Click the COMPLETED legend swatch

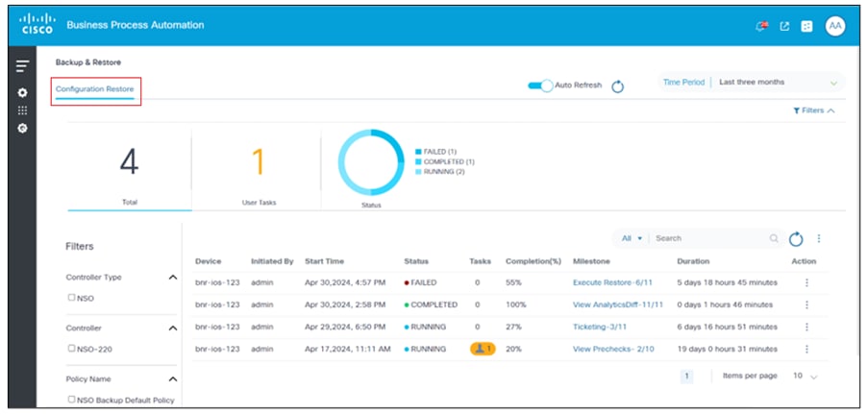click(418, 161)
